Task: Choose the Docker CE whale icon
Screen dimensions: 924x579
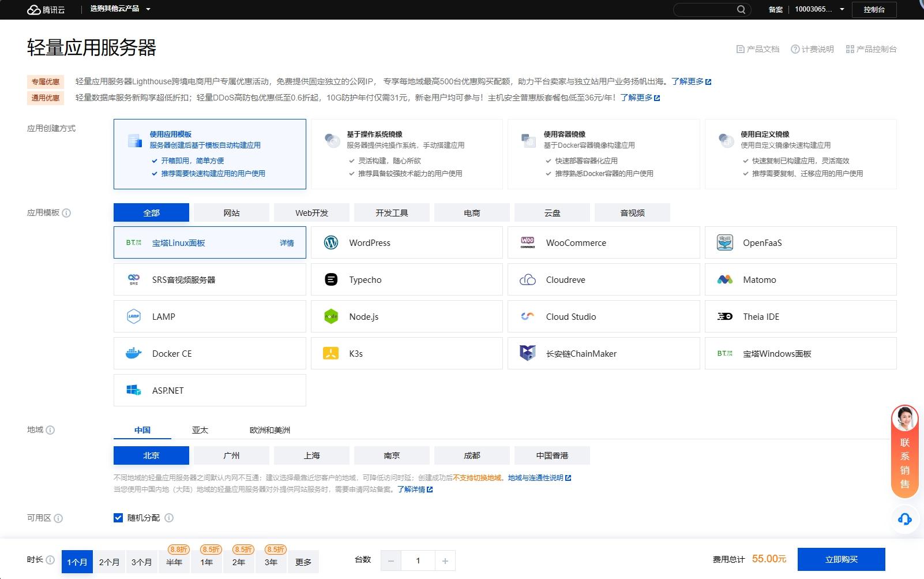Action: coord(134,353)
